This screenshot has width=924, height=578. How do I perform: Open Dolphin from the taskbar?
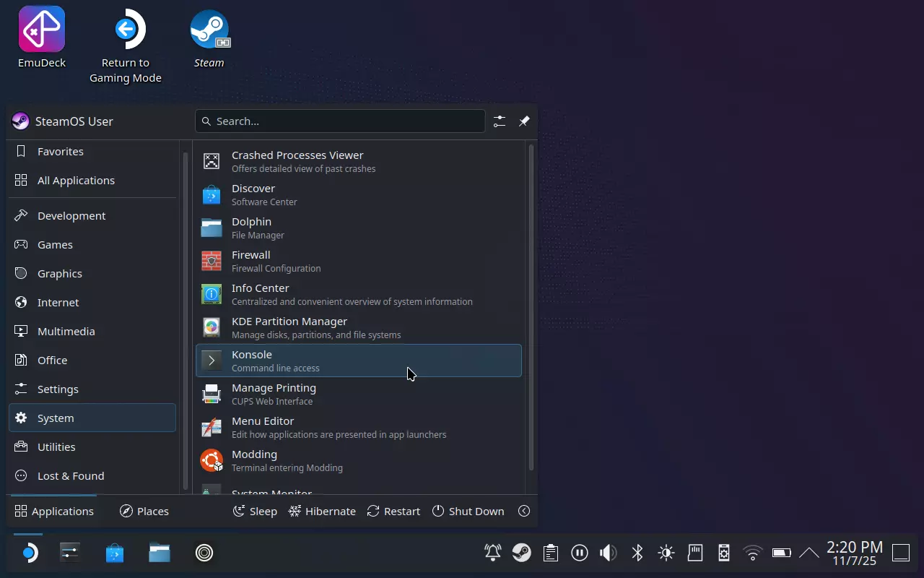[x=160, y=553]
